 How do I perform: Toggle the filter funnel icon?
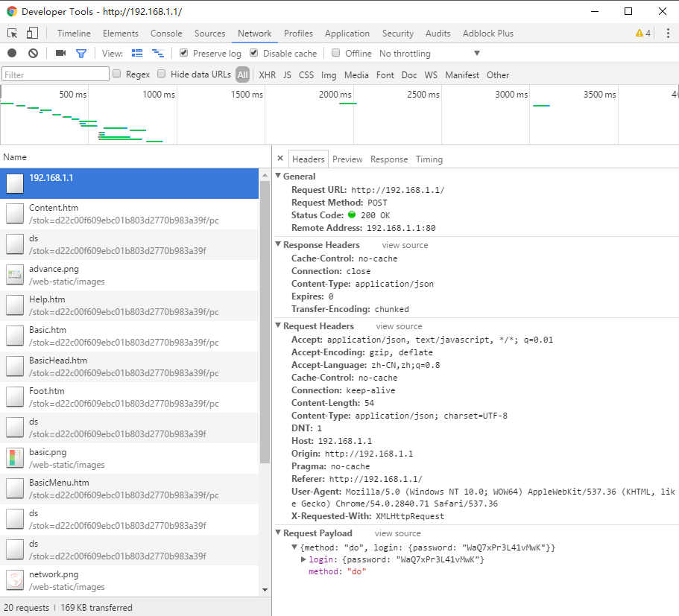[81, 54]
